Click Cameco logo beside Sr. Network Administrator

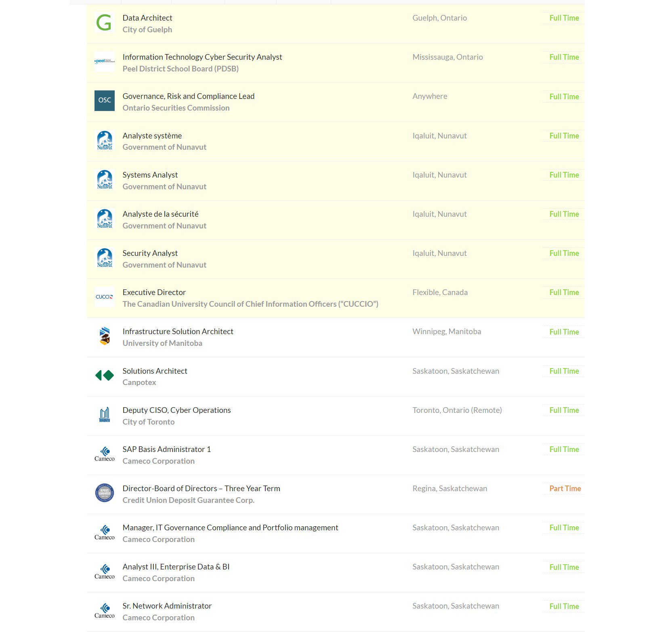[104, 610]
